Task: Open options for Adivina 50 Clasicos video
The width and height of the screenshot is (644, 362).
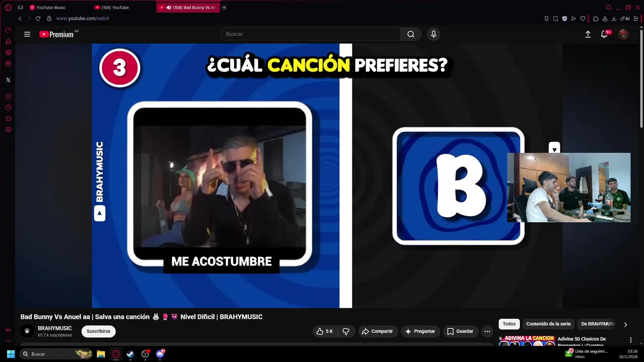Action: (x=630, y=340)
